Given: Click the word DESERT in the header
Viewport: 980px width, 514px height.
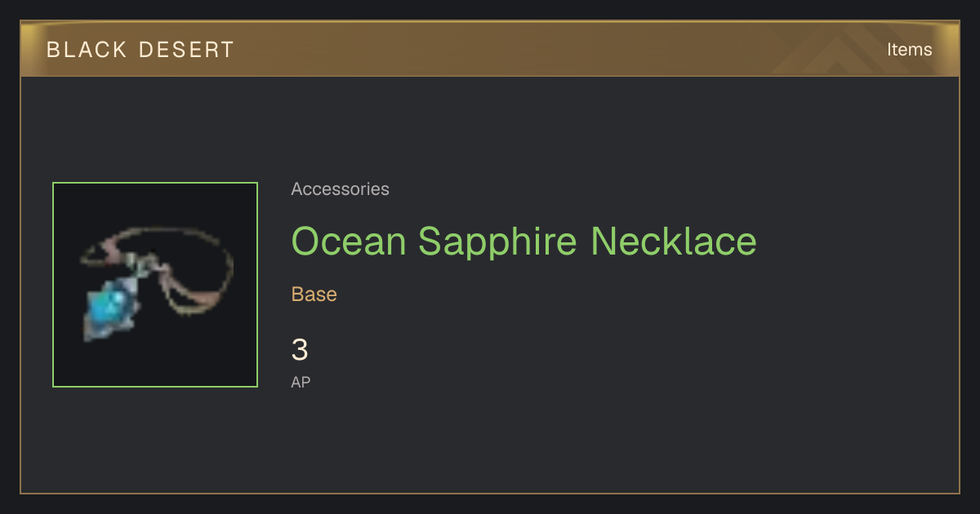Looking at the screenshot, I should click(x=186, y=50).
